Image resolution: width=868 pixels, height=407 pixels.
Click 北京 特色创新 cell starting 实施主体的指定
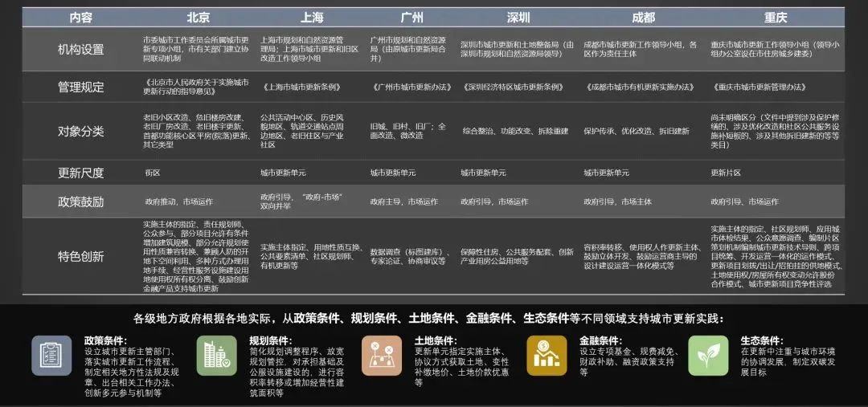(x=196, y=256)
